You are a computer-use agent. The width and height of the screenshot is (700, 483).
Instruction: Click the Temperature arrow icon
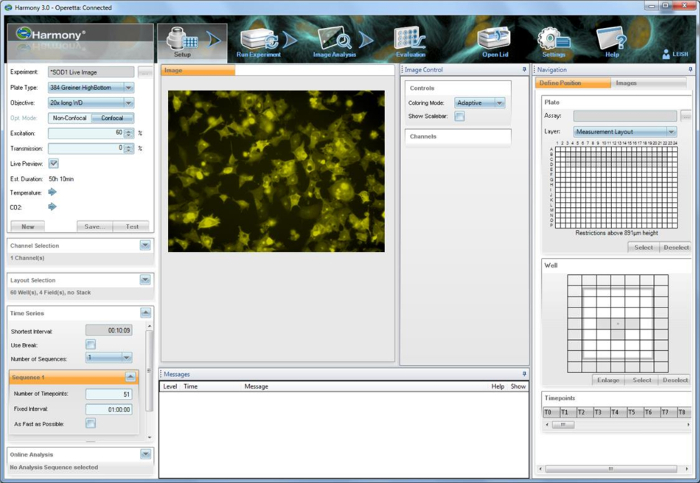click(53, 192)
